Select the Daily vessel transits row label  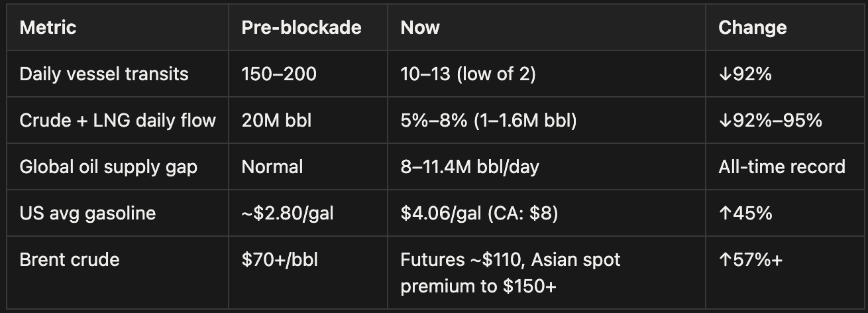(x=104, y=74)
